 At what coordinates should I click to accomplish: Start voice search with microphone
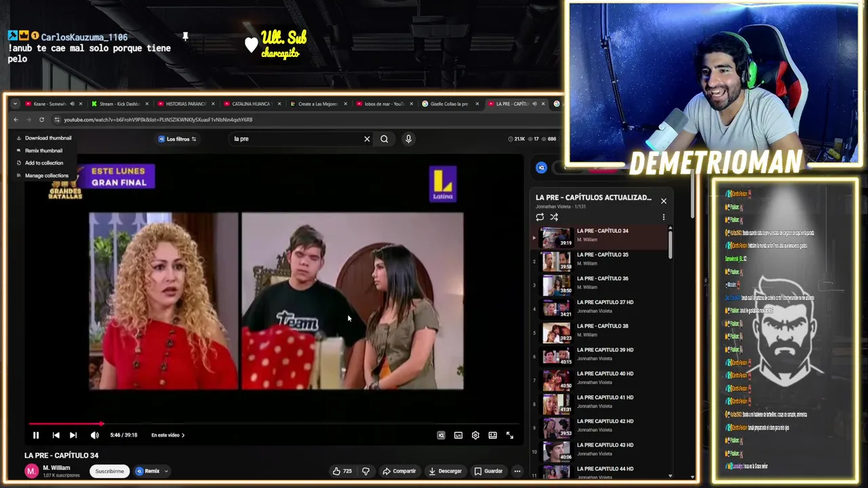[408, 139]
